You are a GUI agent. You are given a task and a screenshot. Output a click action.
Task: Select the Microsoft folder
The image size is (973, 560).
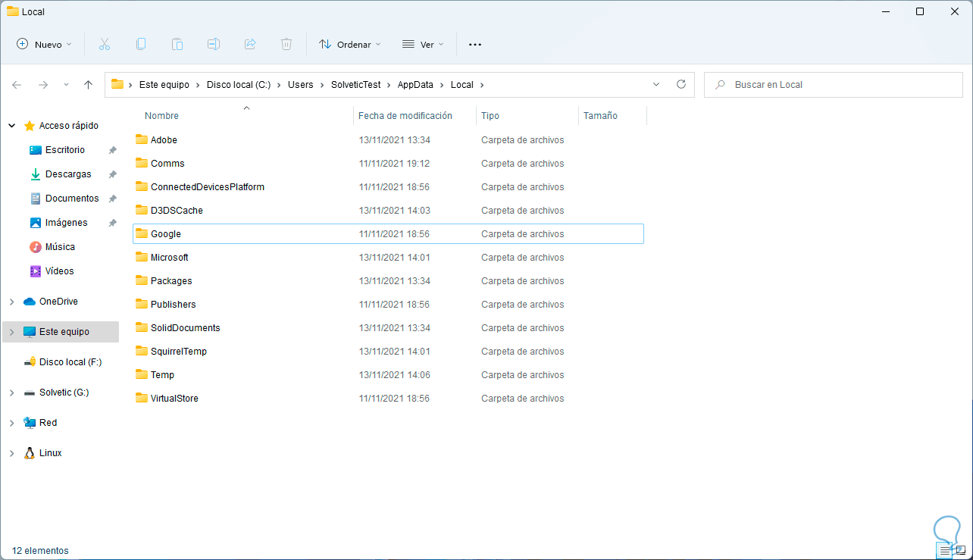pyautogui.click(x=169, y=258)
